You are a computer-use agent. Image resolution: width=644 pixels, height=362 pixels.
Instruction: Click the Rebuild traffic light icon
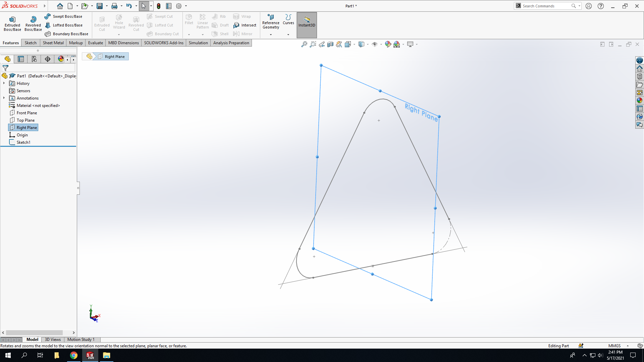point(159,6)
